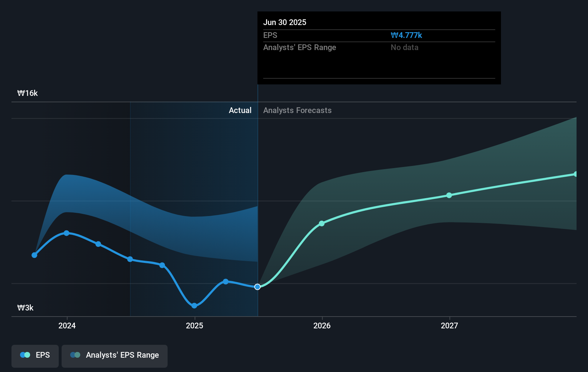588x372 pixels.
Task: Select the 2026 forecast data point
Action: click(322, 223)
